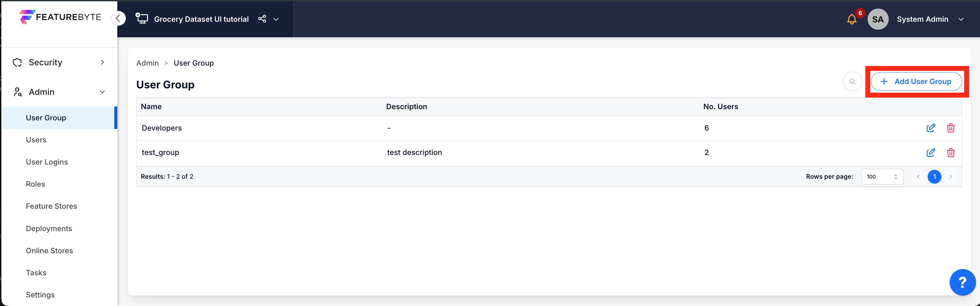Click Admin breadcrumb link
980x306 pixels.
(x=147, y=63)
